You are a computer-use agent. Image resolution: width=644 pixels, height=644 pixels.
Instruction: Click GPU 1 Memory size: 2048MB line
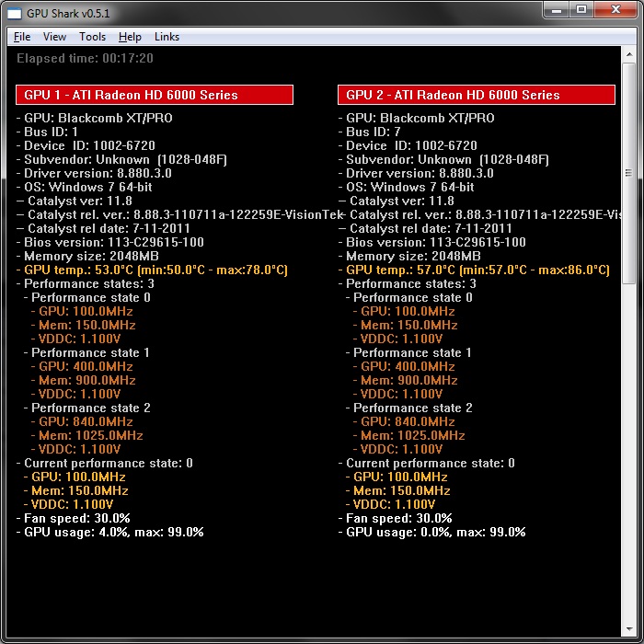(x=87, y=257)
